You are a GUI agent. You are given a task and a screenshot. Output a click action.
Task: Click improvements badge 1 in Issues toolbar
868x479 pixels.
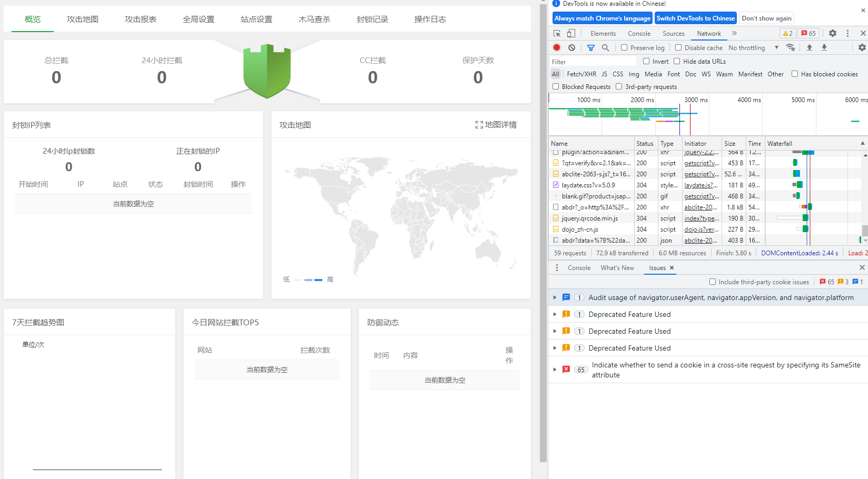[858, 282]
